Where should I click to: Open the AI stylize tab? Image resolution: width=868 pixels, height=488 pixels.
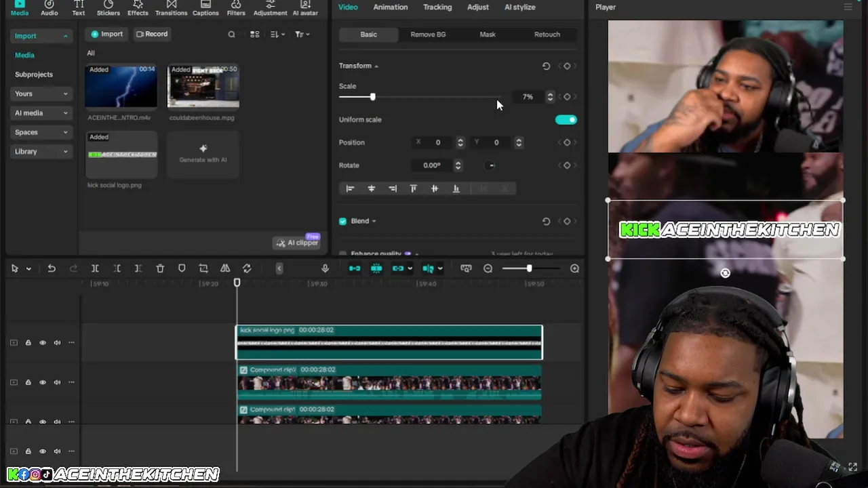click(520, 7)
